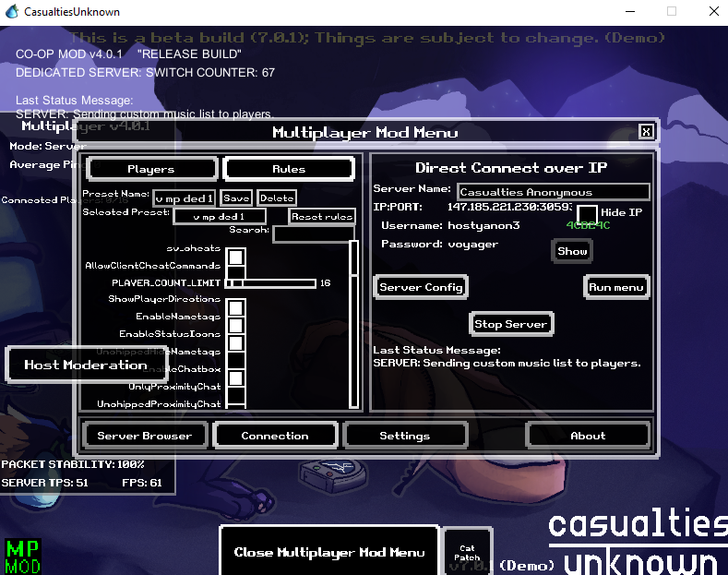Open the Connection tab
Screen dimensions: 728x575
[x=275, y=436]
